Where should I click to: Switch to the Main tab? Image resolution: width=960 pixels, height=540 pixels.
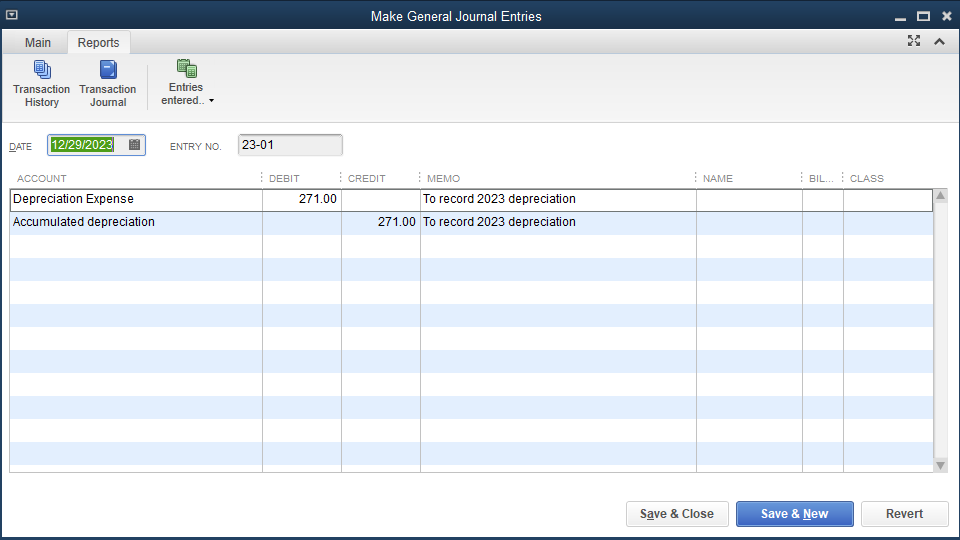pos(38,42)
